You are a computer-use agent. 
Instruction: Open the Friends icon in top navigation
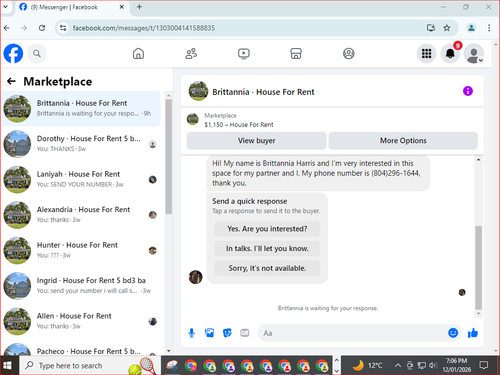pyautogui.click(x=191, y=53)
